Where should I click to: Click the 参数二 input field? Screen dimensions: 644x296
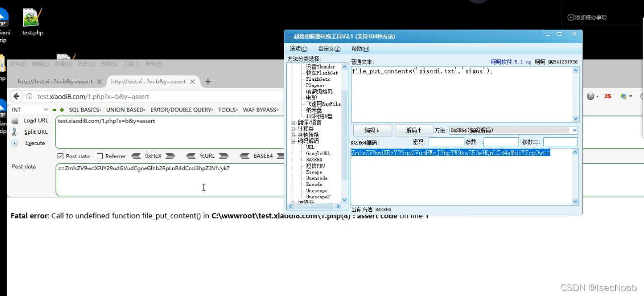click(560, 142)
